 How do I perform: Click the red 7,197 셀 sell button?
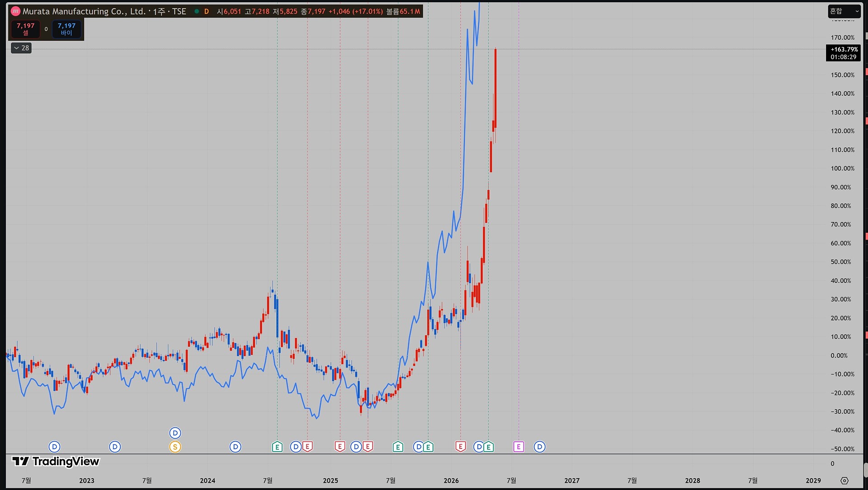(26, 29)
